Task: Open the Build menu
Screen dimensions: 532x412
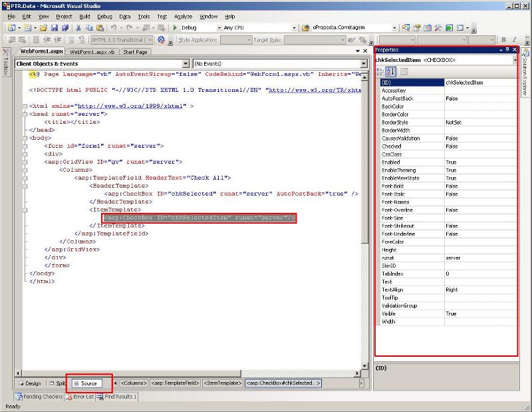Action: pyautogui.click(x=84, y=16)
